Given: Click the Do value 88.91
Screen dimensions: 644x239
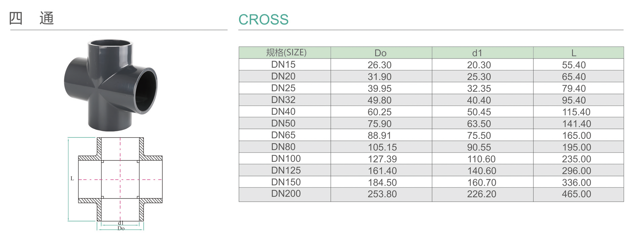Looking at the screenshot, I should [x=380, y=135].
